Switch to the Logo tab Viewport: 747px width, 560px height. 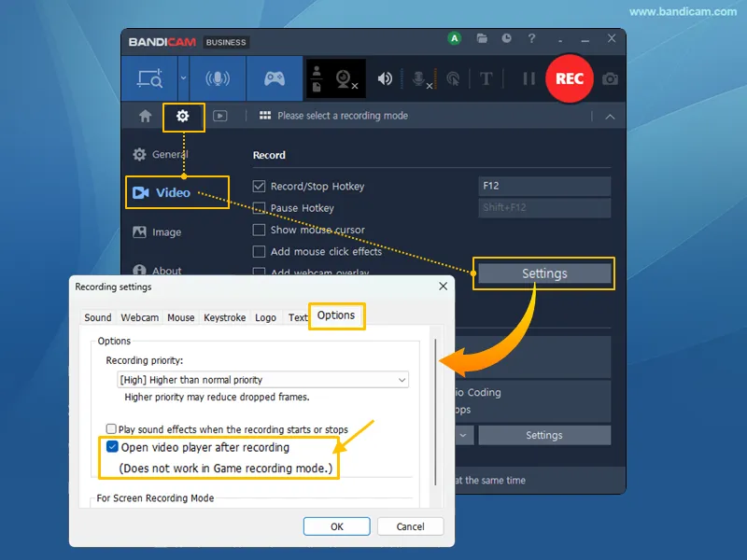[265, 317]
